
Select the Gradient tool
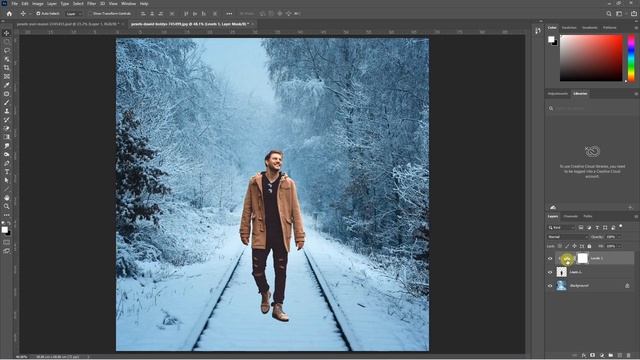(x=7, y=137)
